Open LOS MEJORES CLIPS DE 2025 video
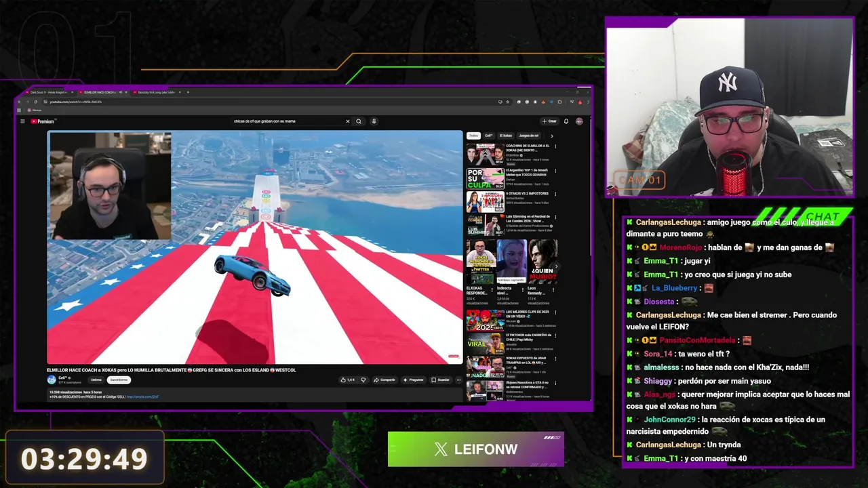The image size is (868, 488). coord(511,320)
